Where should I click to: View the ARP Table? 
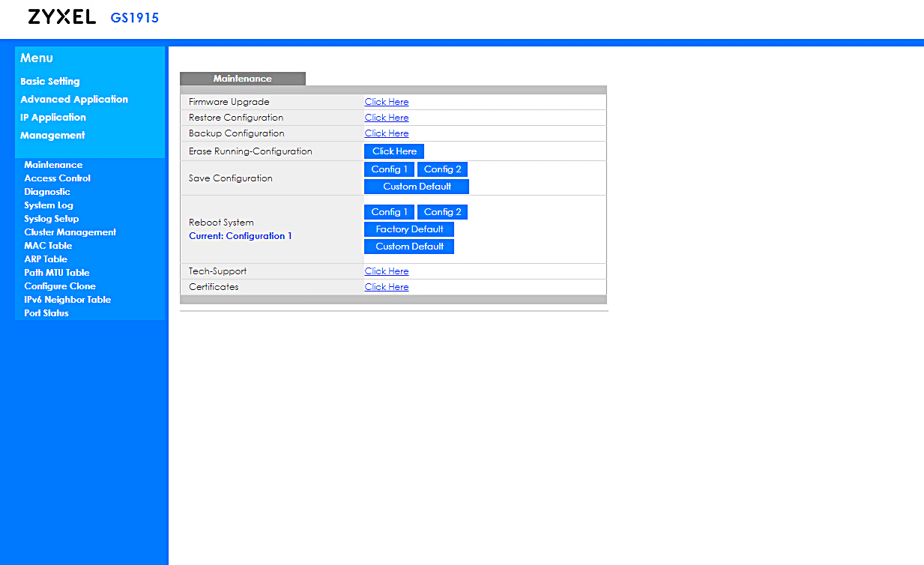click(x=46, y=259)
